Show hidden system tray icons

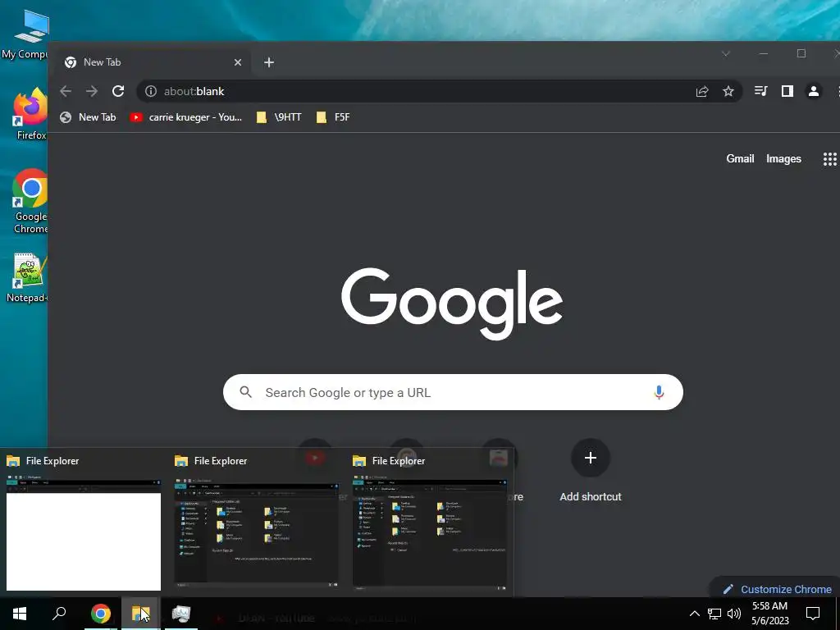(x=694, y=614)
